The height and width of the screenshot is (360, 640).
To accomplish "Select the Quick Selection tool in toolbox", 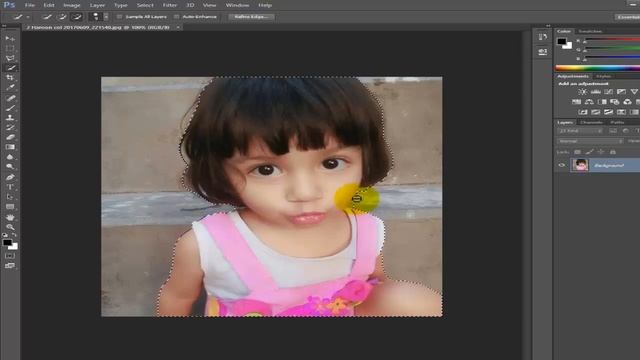I will point(10,68).
